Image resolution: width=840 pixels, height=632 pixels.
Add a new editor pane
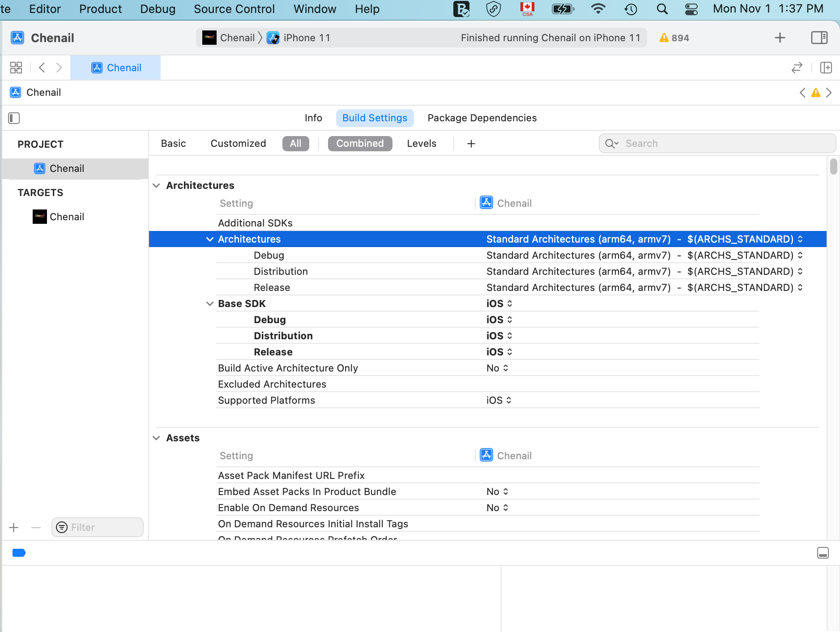[826, 68]
